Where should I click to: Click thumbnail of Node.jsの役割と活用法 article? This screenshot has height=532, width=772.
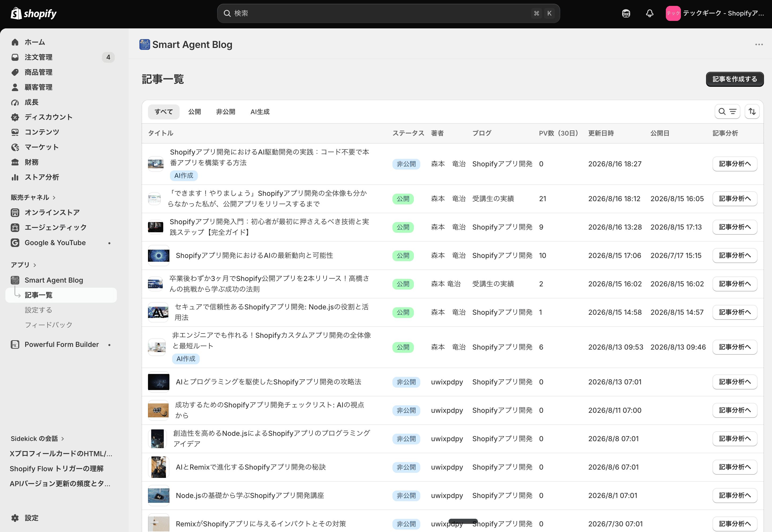[x=158, y=312]
